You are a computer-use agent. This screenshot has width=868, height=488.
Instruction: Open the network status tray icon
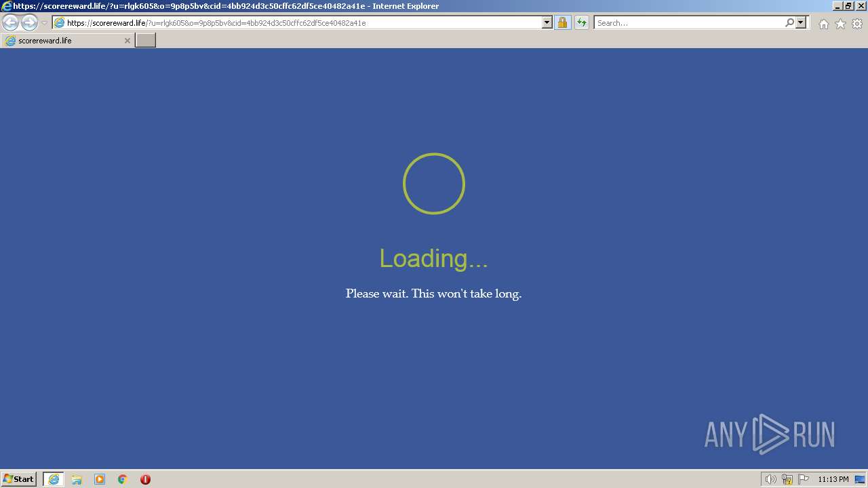(x=787, y=479)
